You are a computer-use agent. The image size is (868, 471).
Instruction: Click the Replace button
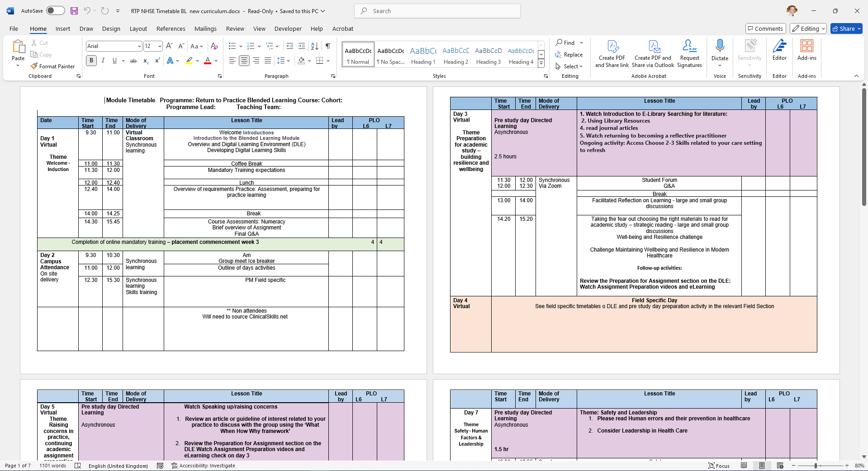click(569, 55)
